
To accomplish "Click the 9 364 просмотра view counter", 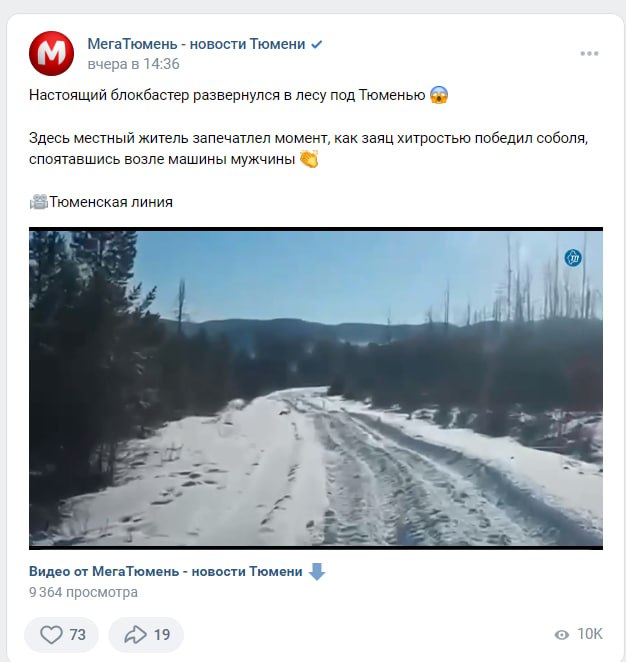I will pos(83,592).
